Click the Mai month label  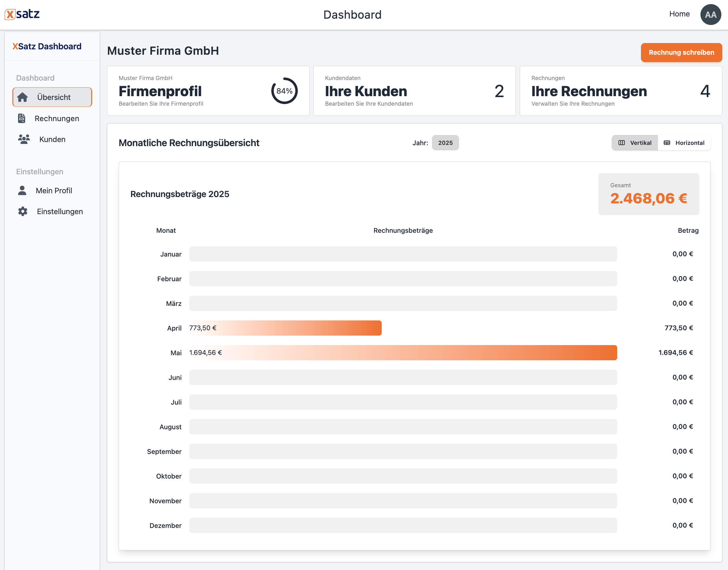[176, 353]
